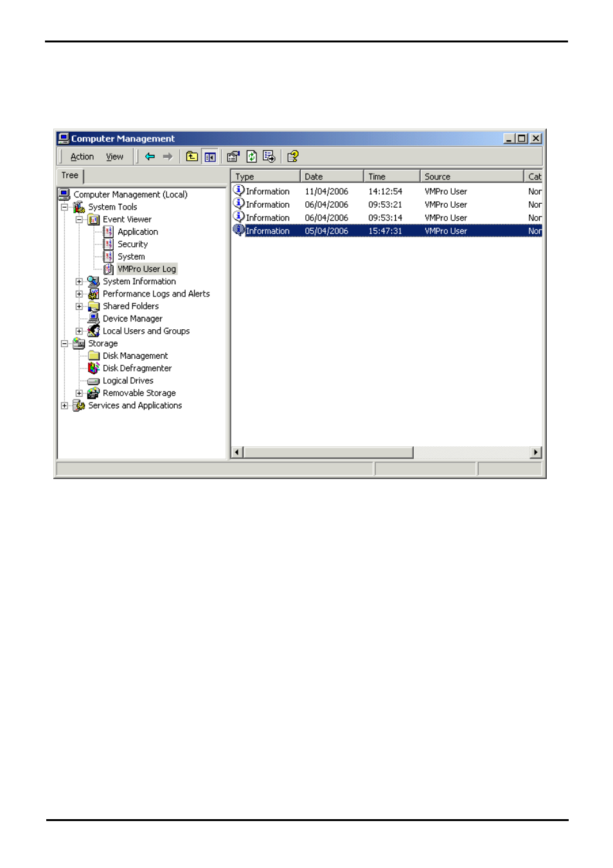Image resolution: width=613 pixels, height=868 pixels.
Task: Click the Disk Management icon
Action: pos(94,356)
